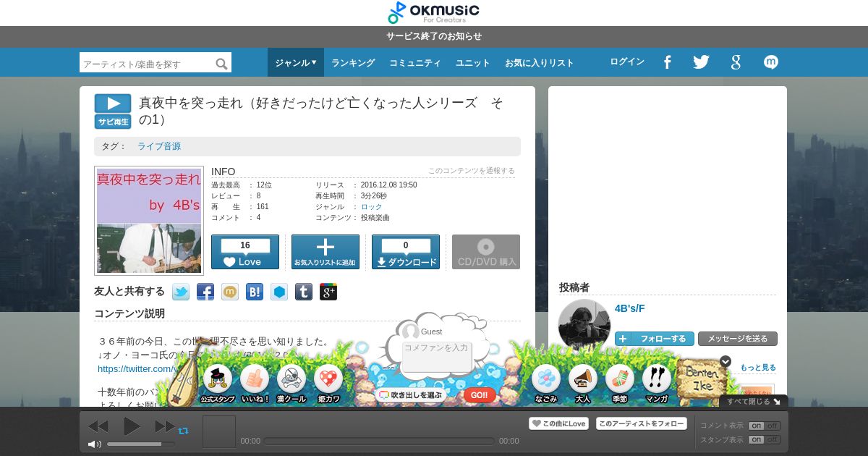Close all panels with すべて閉じる
The height and width of the screenshot is (456, 868).
click(754, 401)
